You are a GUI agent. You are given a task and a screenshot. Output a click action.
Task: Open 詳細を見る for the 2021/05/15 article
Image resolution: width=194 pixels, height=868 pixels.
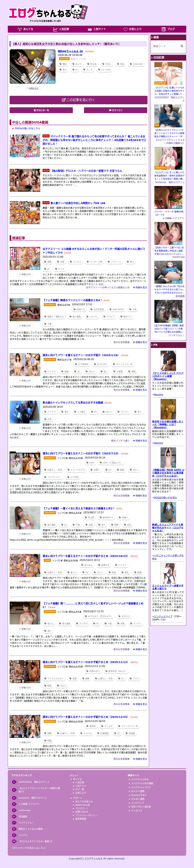tap(140, 287)
